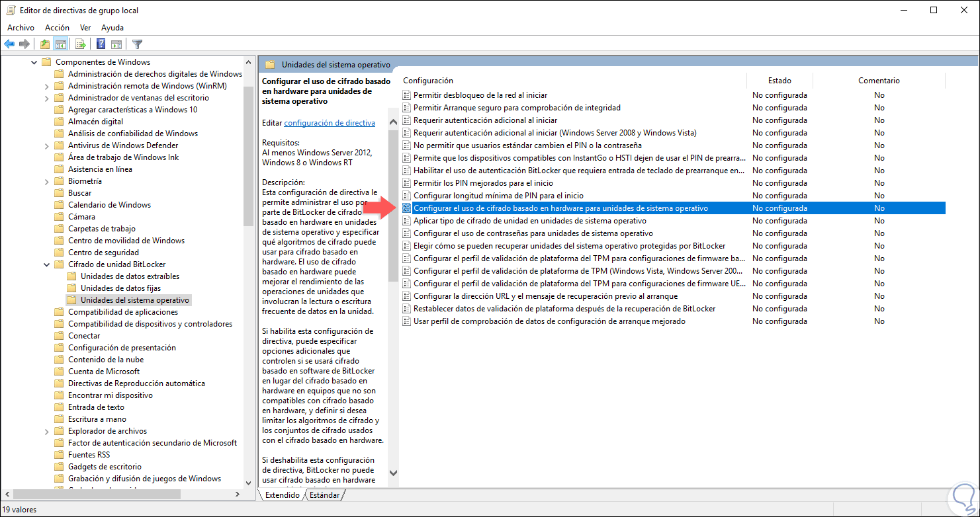Collapse the Componentes de Windows node
Image resolution: width=980 pixels, height=517 pixels.
34,62
